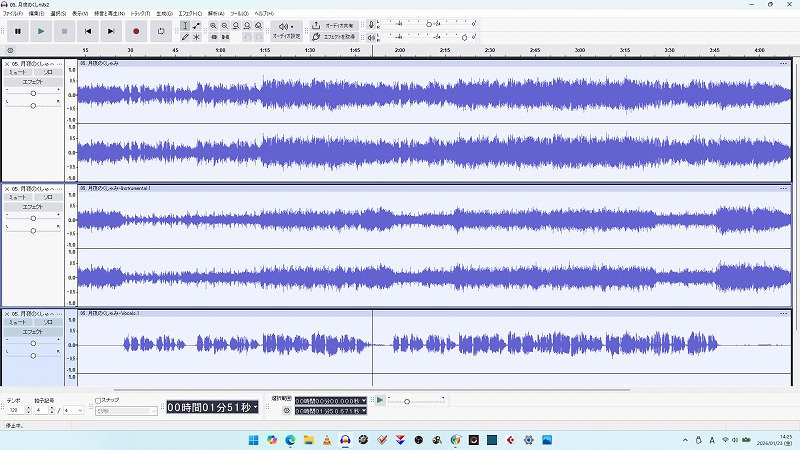
Task: Click the red Record button
Action: click(x=136, y=31)
